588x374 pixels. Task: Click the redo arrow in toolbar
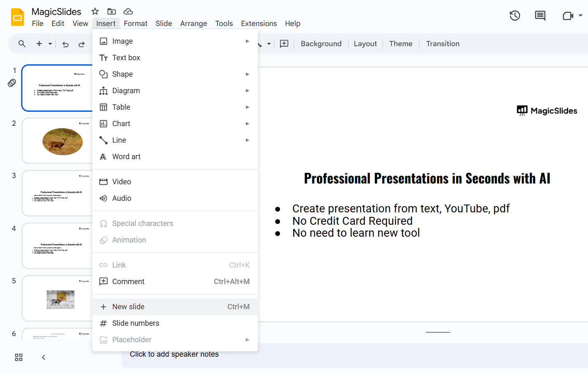pos(82,44)
